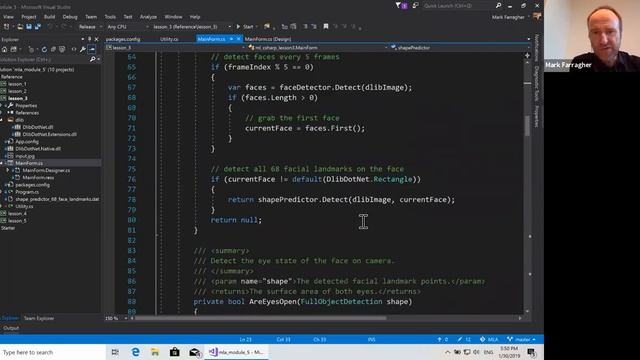Viewport: 640px width, 360px height.
Task: Click the Quick Launch magnifier icon
Action: [498, 6]
